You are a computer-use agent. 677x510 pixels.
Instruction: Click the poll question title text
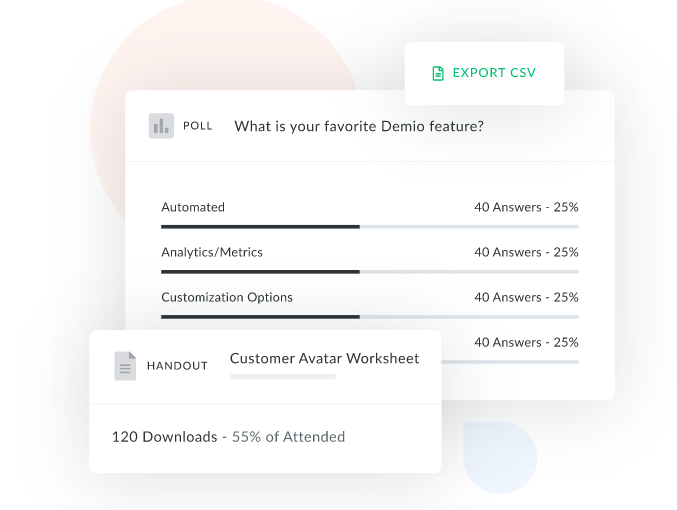click(359, 126)
